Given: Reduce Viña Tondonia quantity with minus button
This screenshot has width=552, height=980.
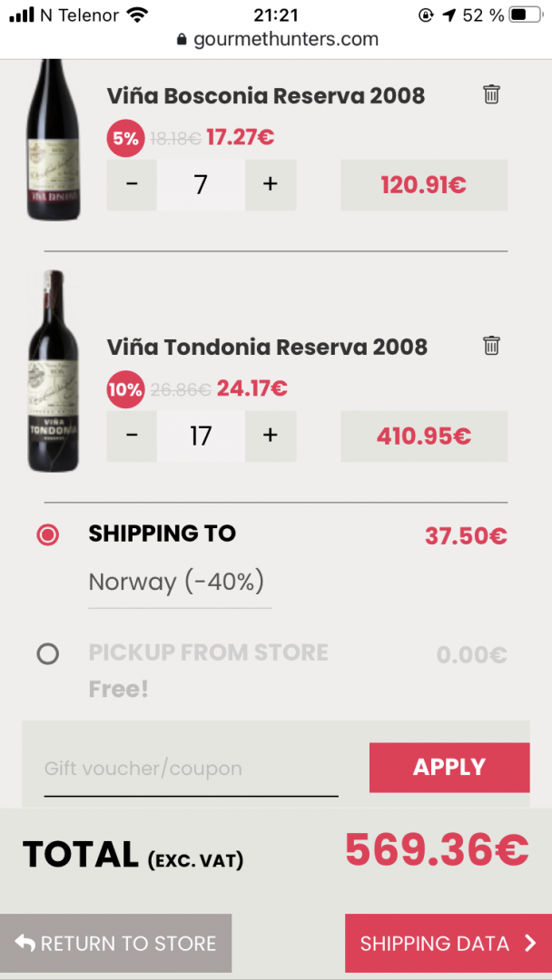Looking at the screenshot, I should pos(132,436).
